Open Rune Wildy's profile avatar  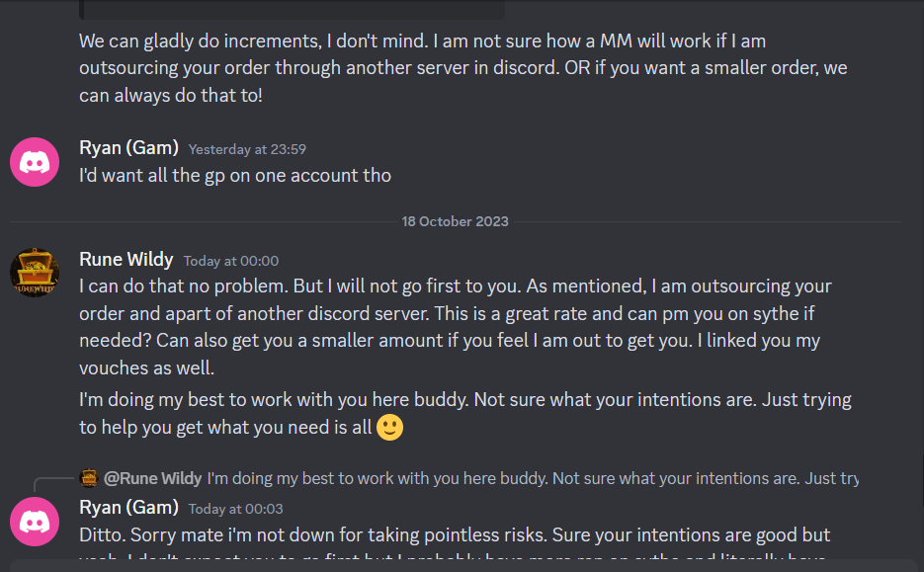[x=35, y=272]
